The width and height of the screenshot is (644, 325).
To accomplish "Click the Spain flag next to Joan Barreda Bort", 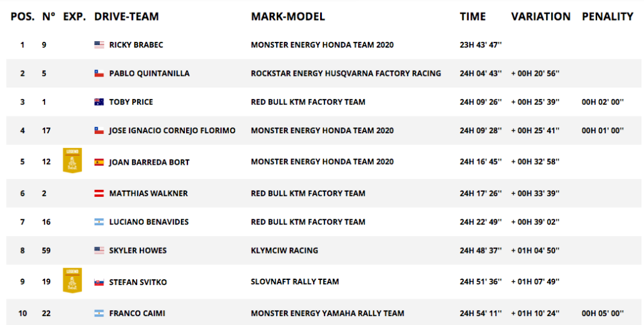I will (x=99, y=162).
